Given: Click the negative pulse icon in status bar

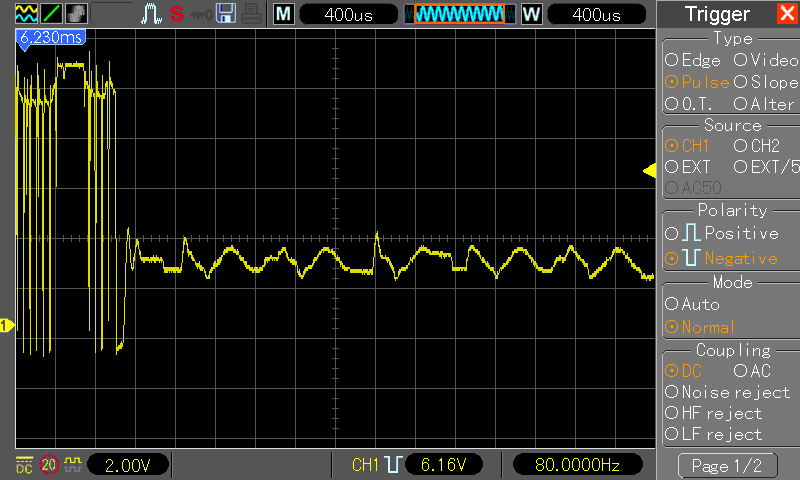Looking at the screenshot, I should 393,465.
